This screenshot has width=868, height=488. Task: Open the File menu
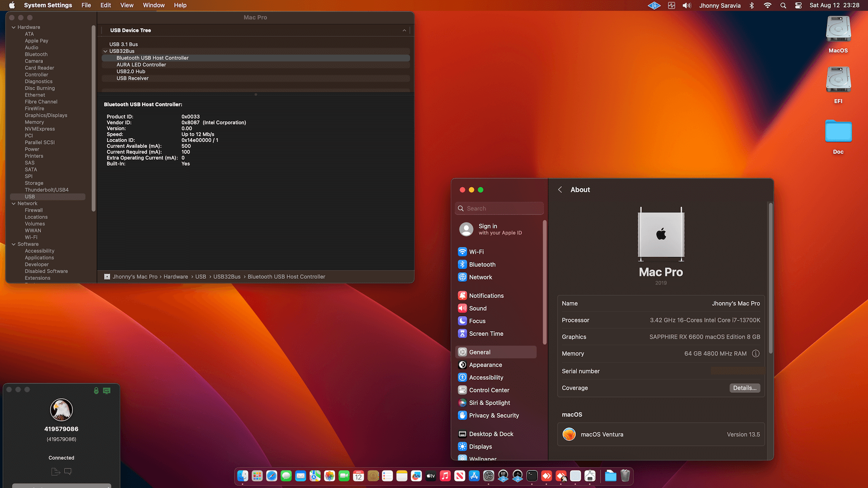pos(86,5)
